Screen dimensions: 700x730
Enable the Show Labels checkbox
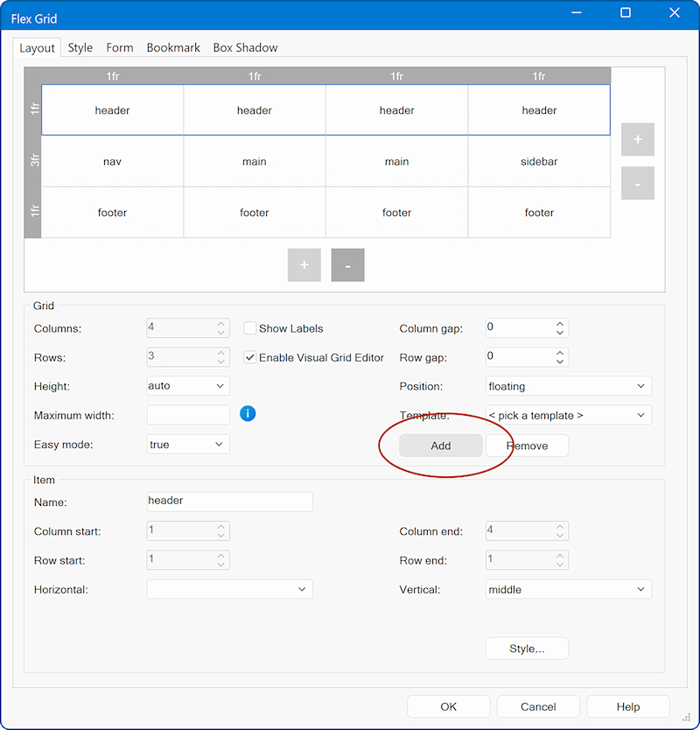pos(250,328)
